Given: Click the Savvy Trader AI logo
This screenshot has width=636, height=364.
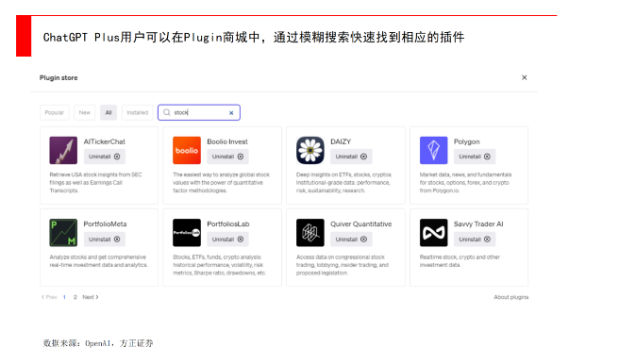Looking at the screenshot, I should pyautogui.click(x=434, y=233).
